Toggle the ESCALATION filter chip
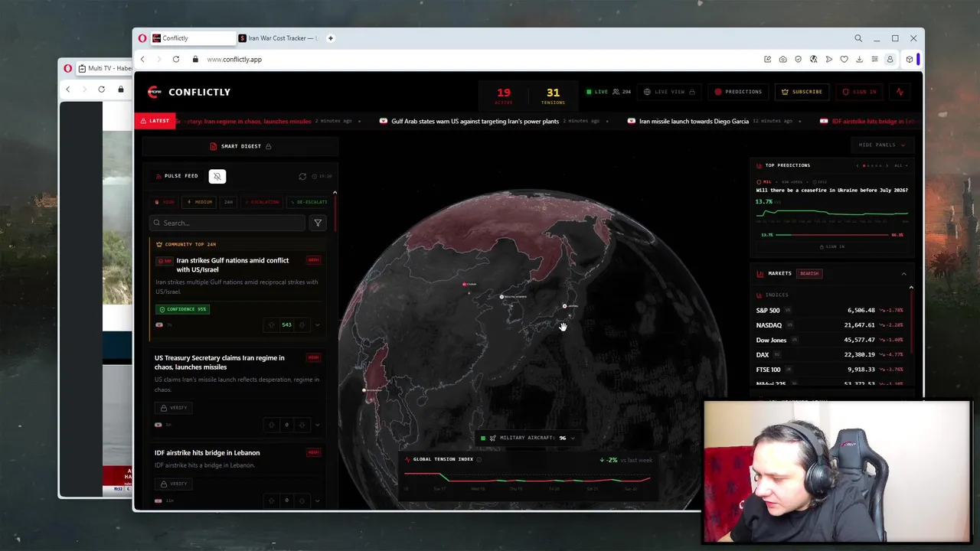 click(262, 202)
